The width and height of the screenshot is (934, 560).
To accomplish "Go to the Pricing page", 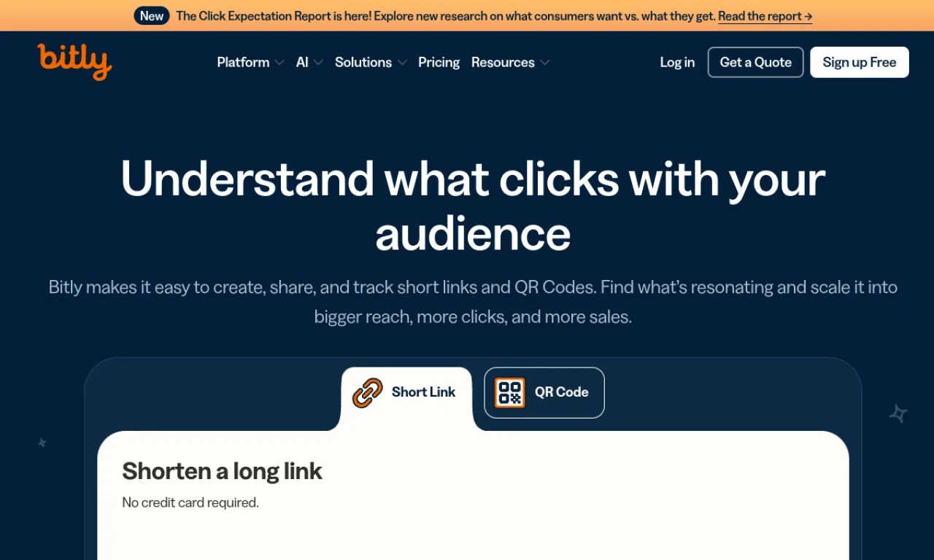I will (439, 62).
